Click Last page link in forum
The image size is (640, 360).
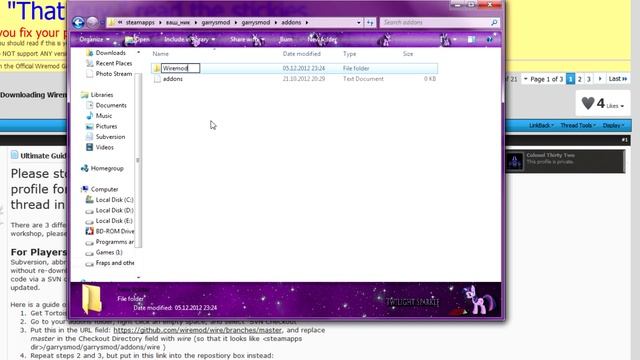(618, 79)
